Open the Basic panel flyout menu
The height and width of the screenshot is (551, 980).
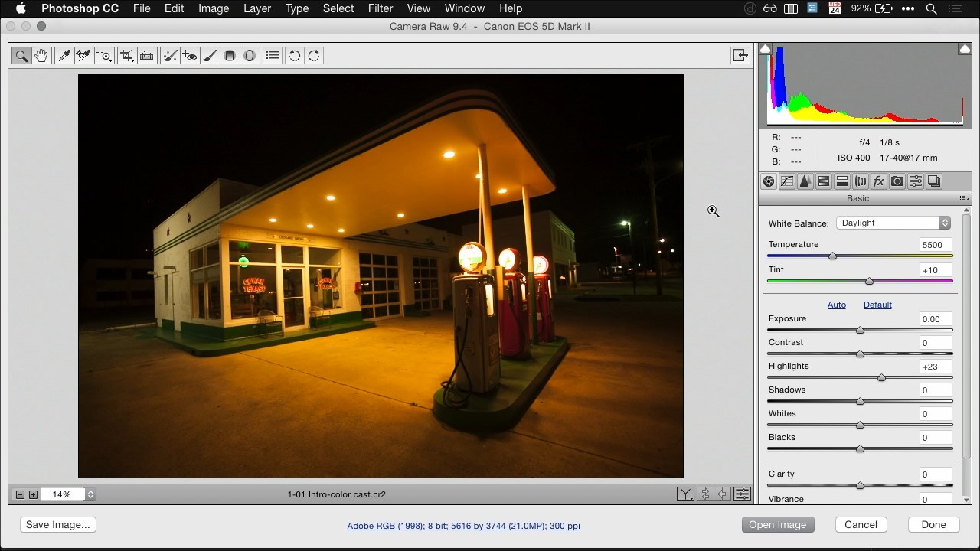tap(964, 198)
